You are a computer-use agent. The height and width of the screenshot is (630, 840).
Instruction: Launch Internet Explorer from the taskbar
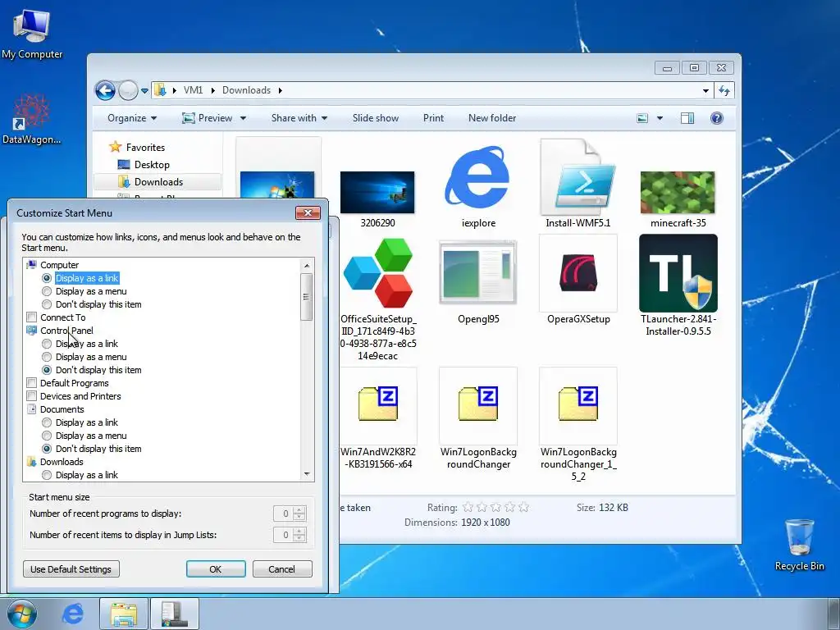(72, 614)
